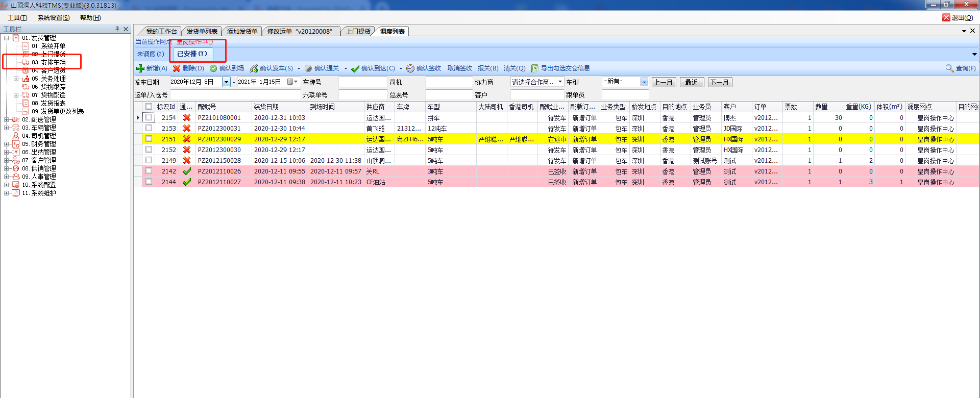The image size is (980, 398).
Task: Open the 发车日期 start date dropdown
Action: [x=226, y=82]
